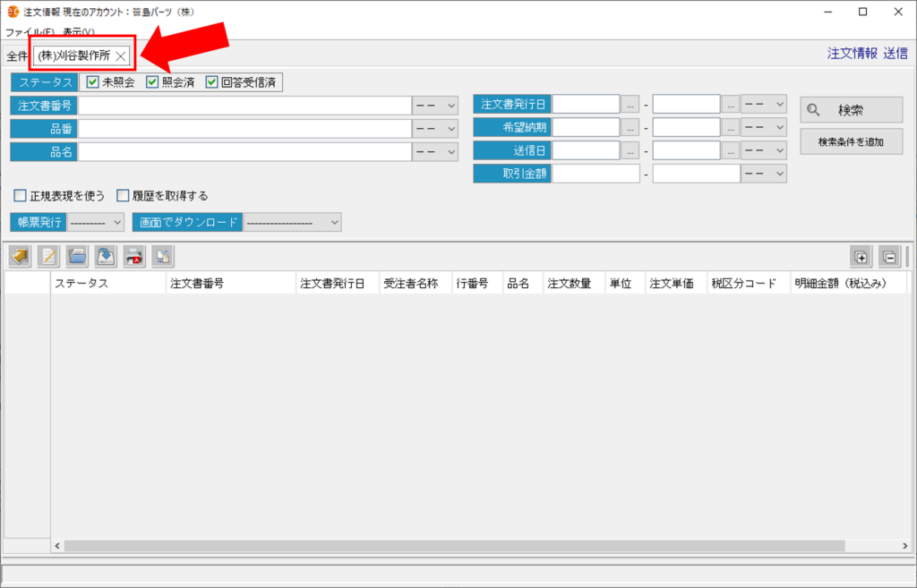This screenshot has height=588, width=917.
Task: Open date picker for 送信日 end date
Action: click(x=731, y=150)
